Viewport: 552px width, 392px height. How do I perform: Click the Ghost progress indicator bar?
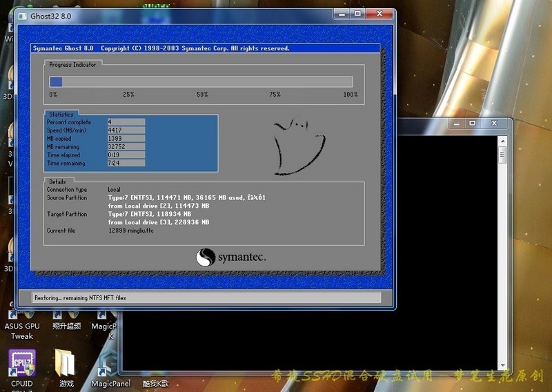tap(201, 81)
